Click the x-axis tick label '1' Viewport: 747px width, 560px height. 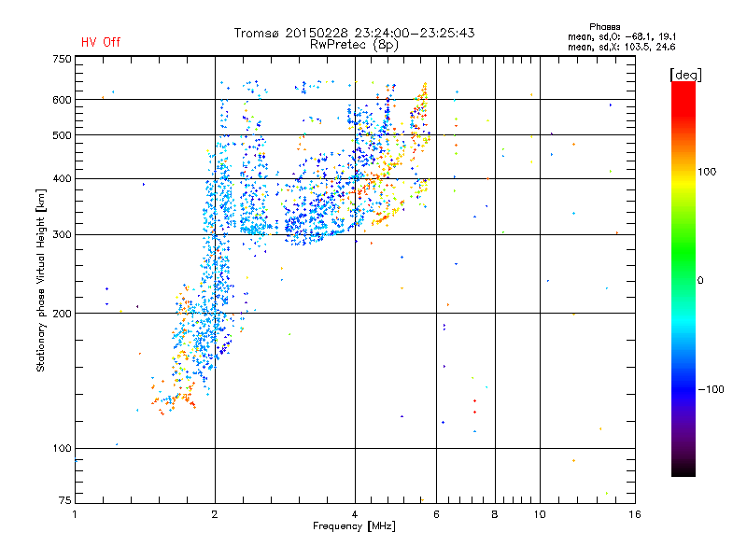click(x=75, y=514)
